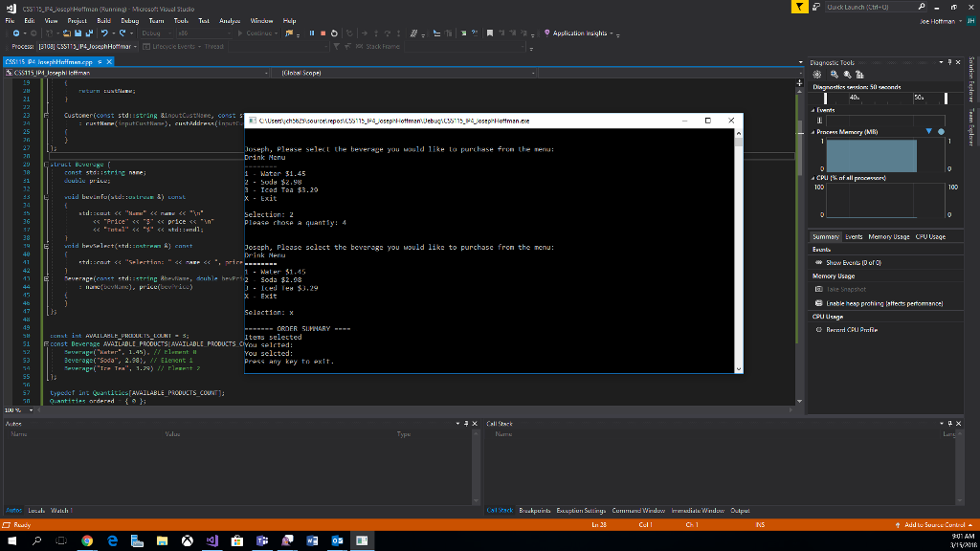980x551 pixels.
Task: Open Google Chrome from taskbar
Action: click(x=87, y=541)
